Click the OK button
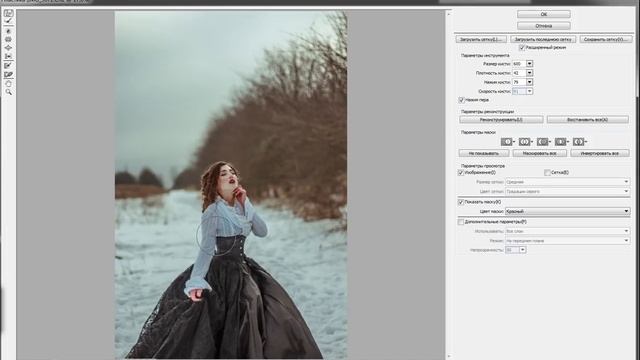This screenshot has height=360, width=640. point(544,14)
